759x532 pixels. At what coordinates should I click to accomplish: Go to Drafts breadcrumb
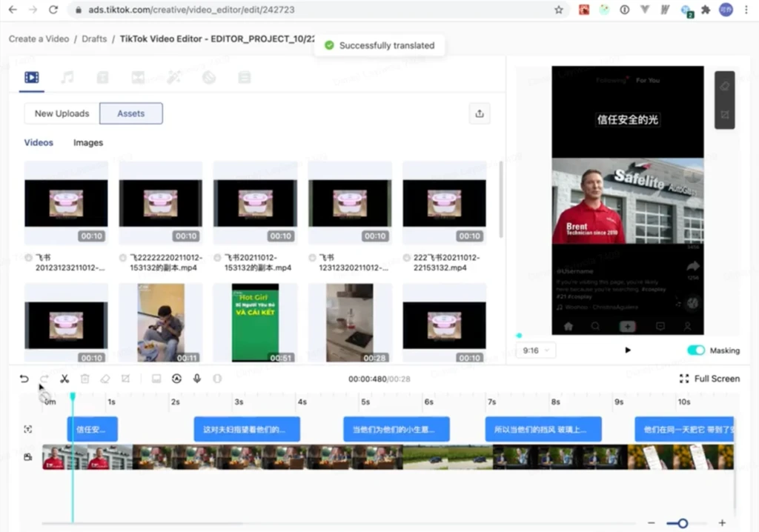(x=94, y=39)
